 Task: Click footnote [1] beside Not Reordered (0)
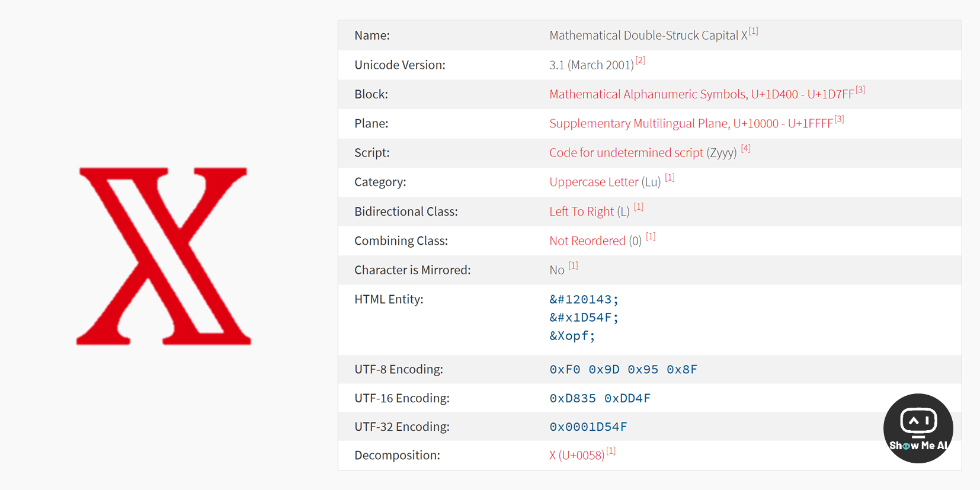pos(651,236)
